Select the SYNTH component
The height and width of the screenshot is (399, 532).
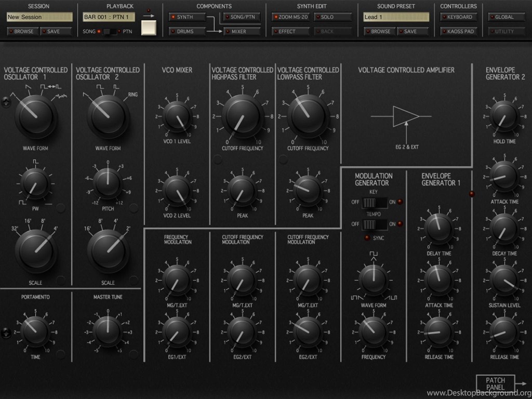187,17
